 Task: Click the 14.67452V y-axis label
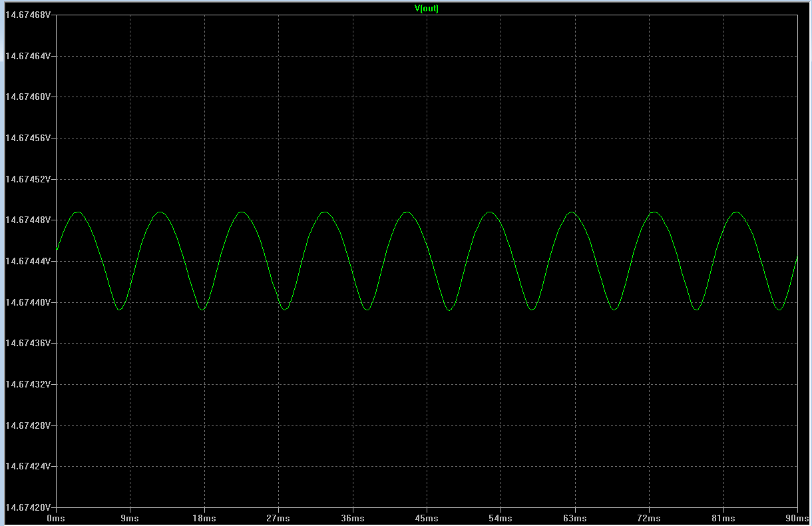(x=28, y=179)
